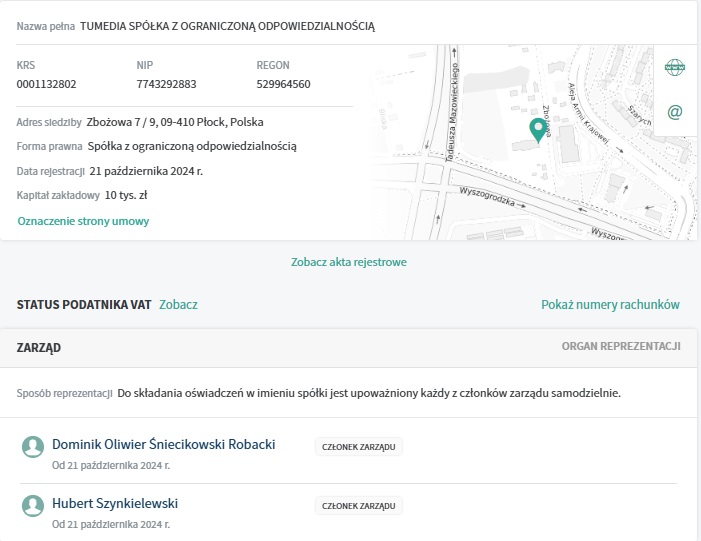Click the Zarząd section header

pyautogui.click(x=39, y=347)
